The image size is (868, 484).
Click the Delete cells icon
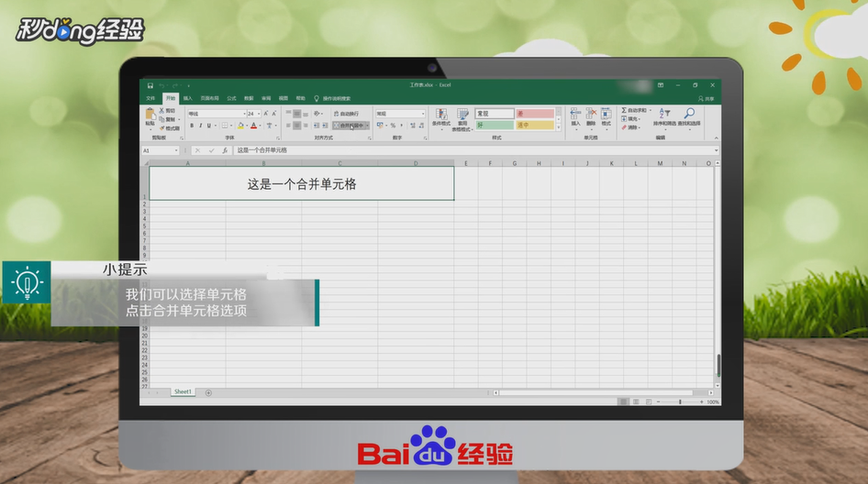click(x=591, y=114)
